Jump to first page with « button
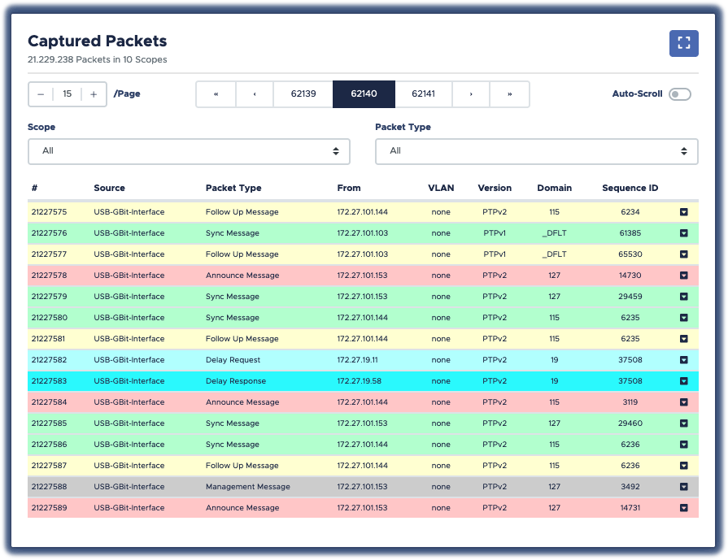 click(216, 94)
